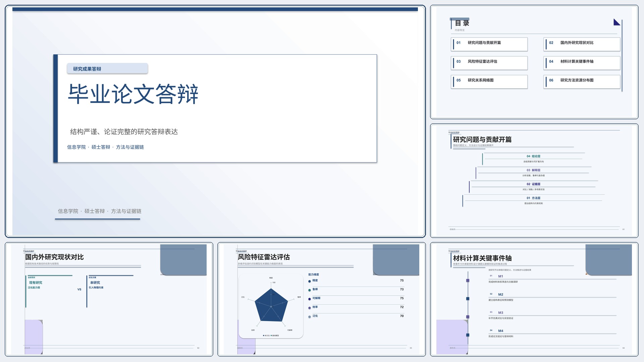Click the 01 方法层 pyramid level
Image resolution: width=644 pixels, height=362 pixels.
pos(533,200)
